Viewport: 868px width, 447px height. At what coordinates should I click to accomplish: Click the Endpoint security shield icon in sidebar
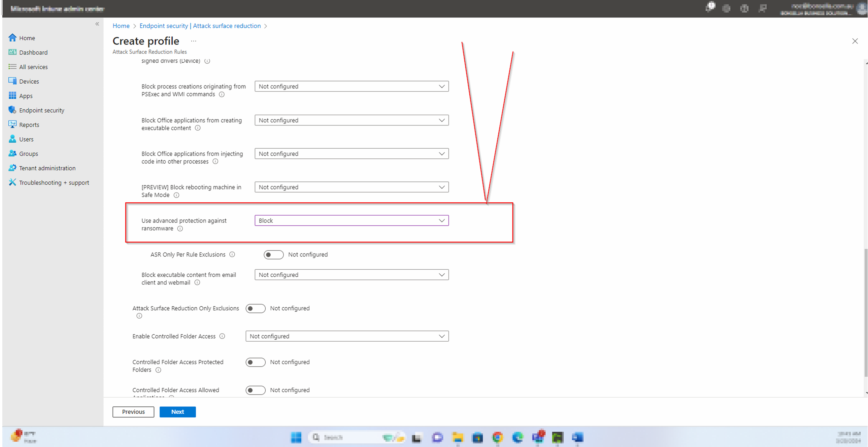12,110
